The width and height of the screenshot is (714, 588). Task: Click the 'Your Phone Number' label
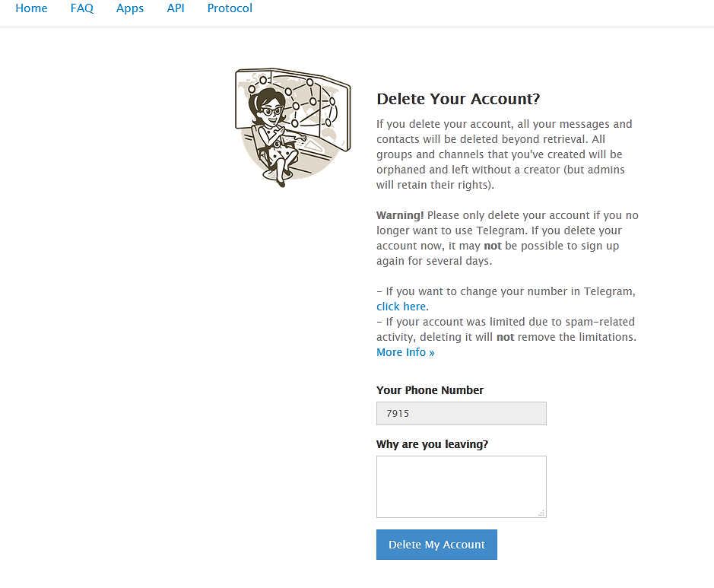click(430, 390)
